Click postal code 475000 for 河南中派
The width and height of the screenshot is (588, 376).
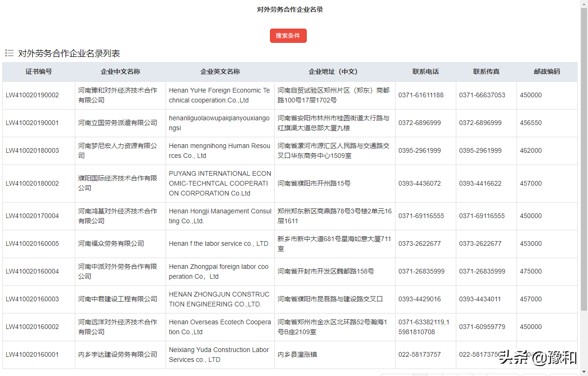click(531, 271)
